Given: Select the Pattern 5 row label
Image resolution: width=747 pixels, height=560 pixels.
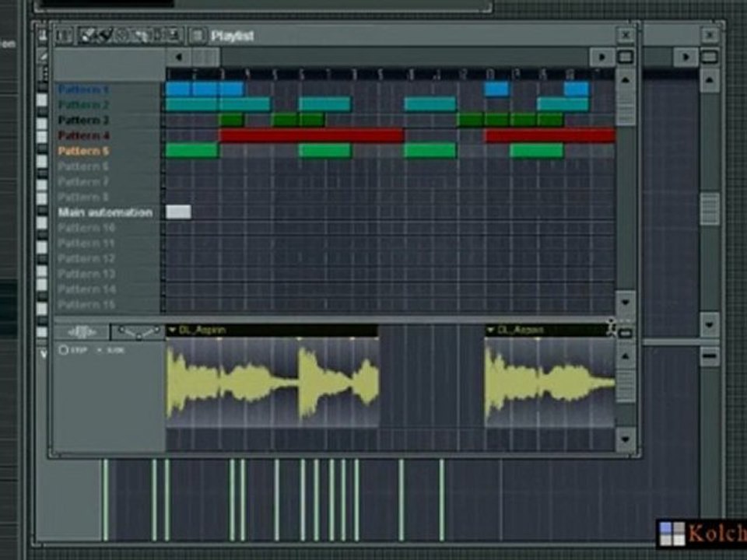Looking at the screenshot, I should [x=83, y=151].
